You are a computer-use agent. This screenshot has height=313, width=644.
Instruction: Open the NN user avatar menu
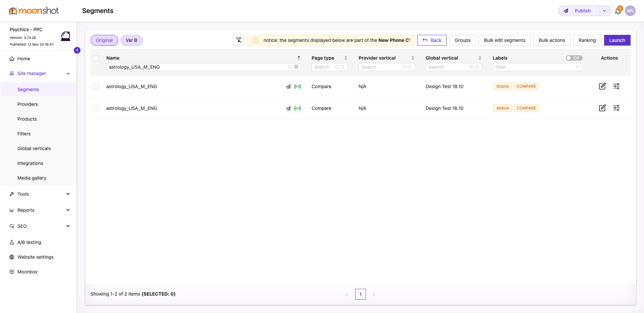click(630, 11)
